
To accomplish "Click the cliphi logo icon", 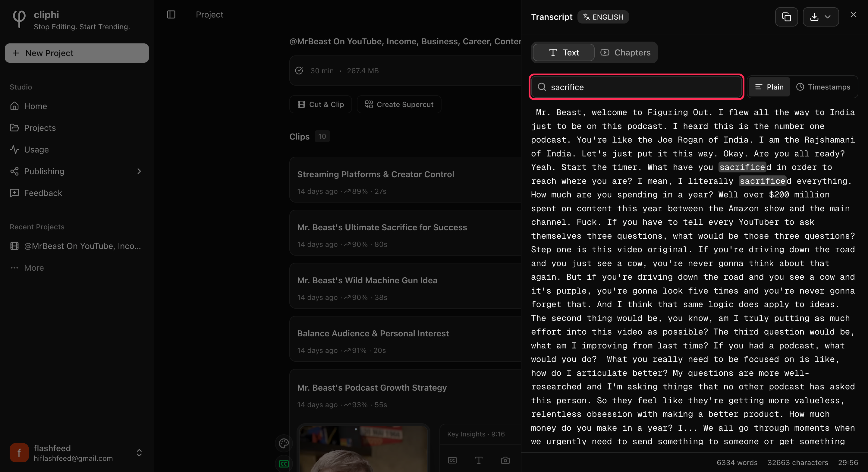I will click(19, 19).
